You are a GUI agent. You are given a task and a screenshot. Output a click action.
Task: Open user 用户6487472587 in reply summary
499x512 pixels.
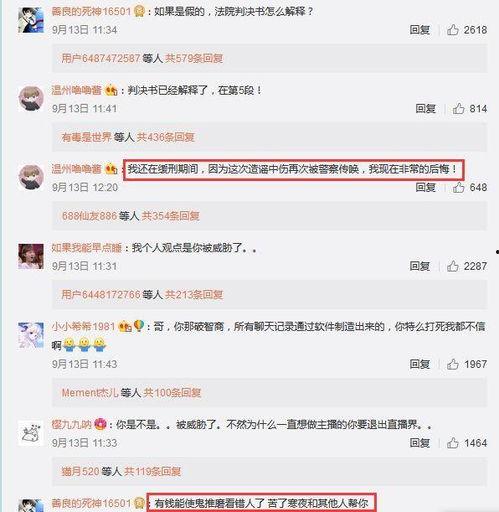pyautogui.click(x=100, y=59)
